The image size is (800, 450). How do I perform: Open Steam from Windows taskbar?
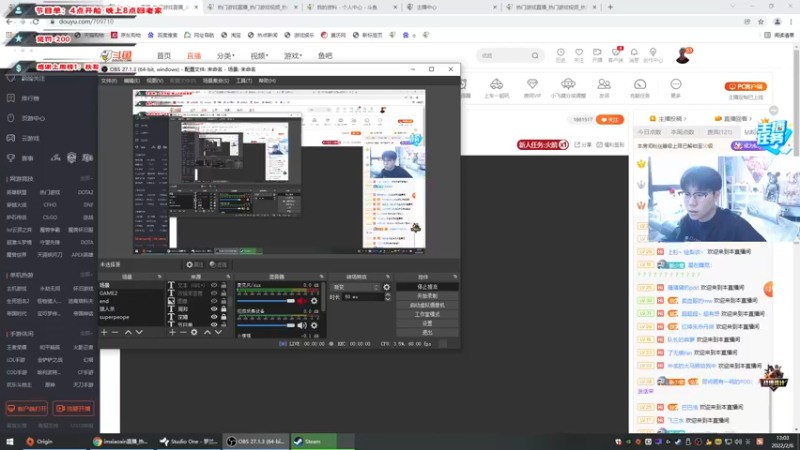pos(322,441)
